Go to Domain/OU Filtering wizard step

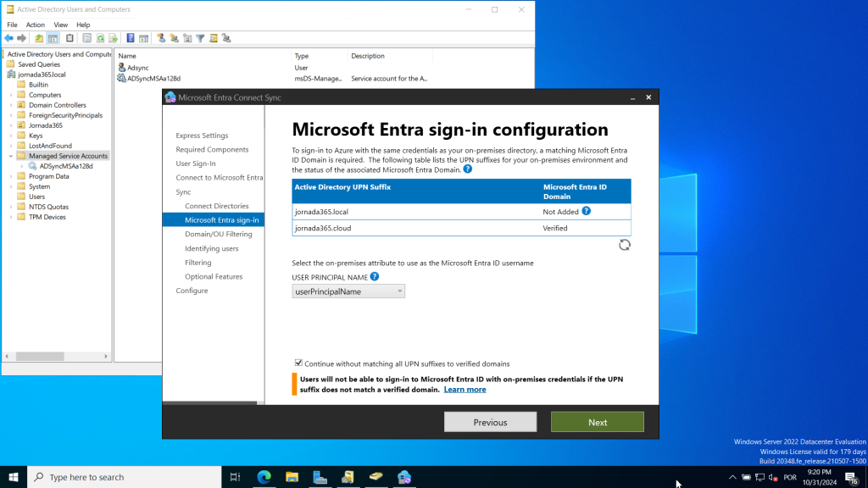(x=218, y=234)
